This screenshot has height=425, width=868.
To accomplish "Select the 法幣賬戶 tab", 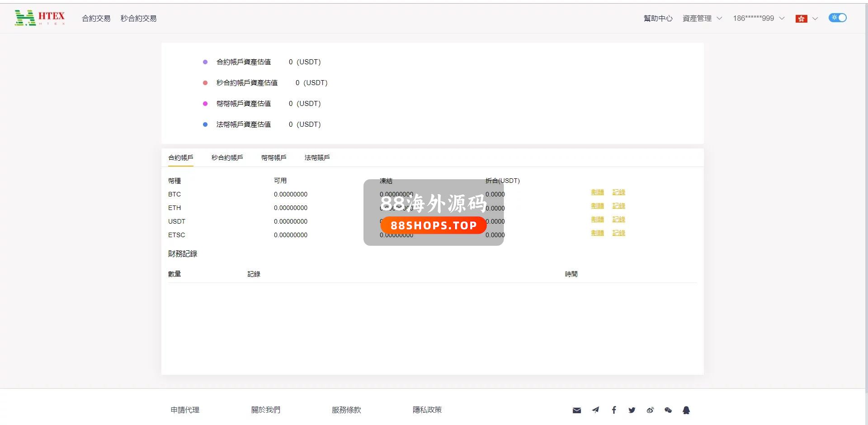I will (x=317, y=158).
